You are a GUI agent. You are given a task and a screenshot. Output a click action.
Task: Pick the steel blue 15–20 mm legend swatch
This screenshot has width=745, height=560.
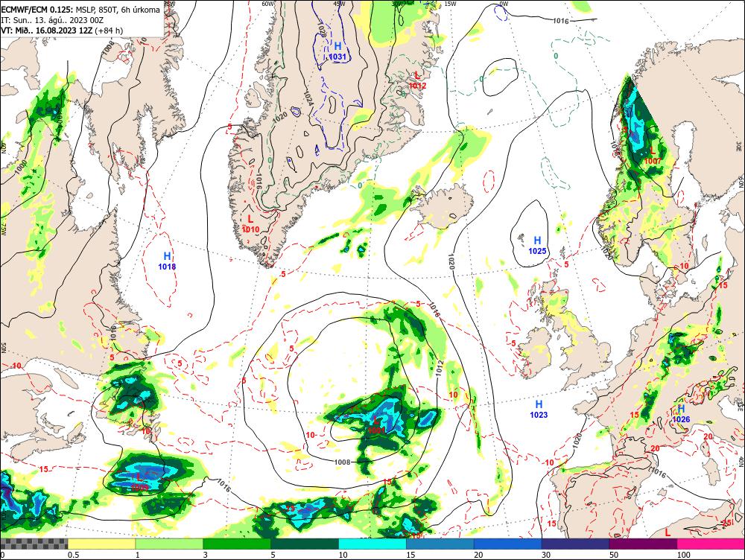tap(440, 544)
